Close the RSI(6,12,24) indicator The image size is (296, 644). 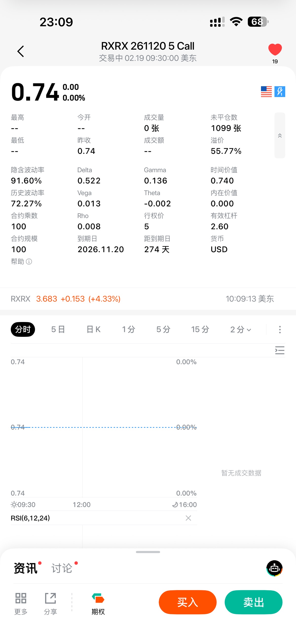click(x=188, y=518)
